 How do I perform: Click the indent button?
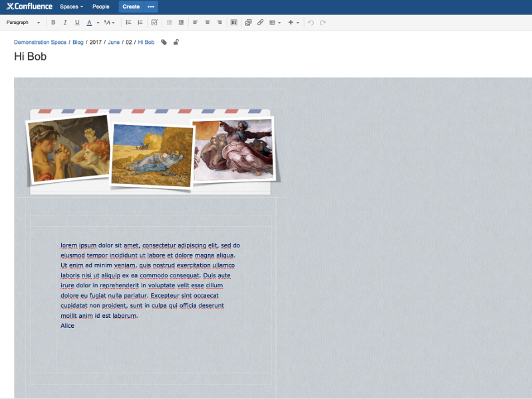pos(181,23)
